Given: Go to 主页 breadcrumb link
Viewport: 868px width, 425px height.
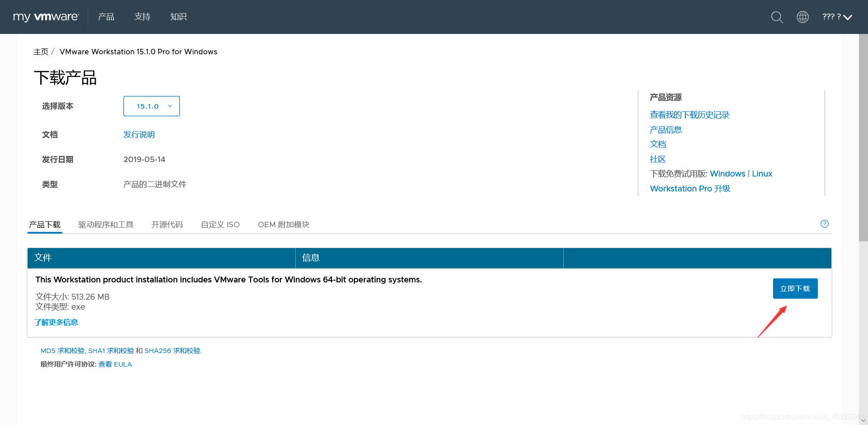Looking at the screenshot, I should click(41, 52).
